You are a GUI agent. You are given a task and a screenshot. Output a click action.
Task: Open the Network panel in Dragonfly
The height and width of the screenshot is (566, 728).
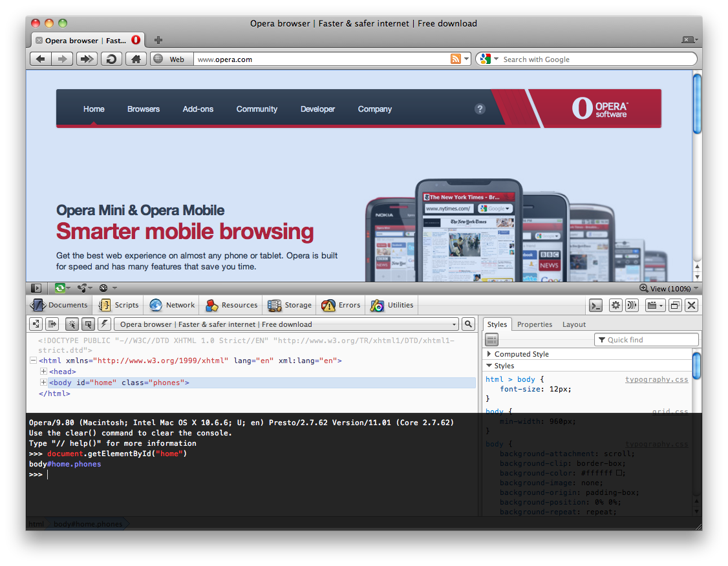point(172,305)
